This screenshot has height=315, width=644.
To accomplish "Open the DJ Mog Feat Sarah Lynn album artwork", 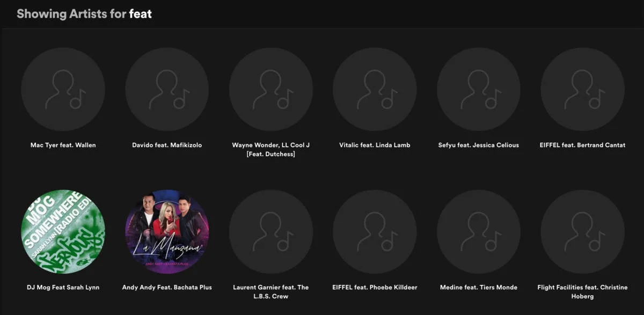I will [63, 232].
